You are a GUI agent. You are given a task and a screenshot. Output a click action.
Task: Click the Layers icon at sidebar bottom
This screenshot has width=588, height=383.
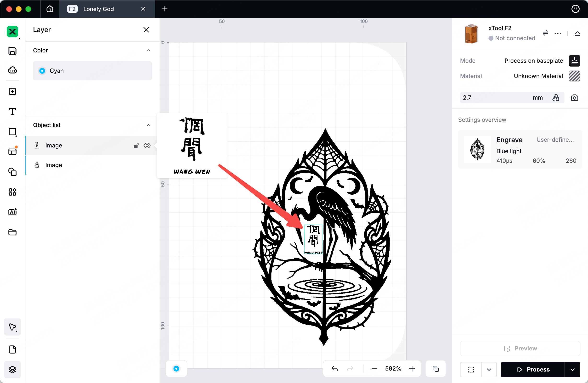click(12, 369)
